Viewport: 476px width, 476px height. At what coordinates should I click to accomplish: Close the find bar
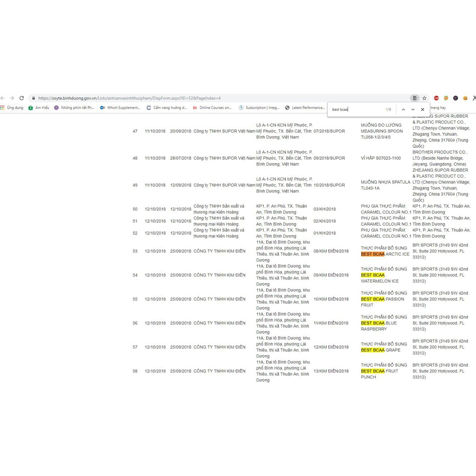pyautogui.click(x=423, y=110)
